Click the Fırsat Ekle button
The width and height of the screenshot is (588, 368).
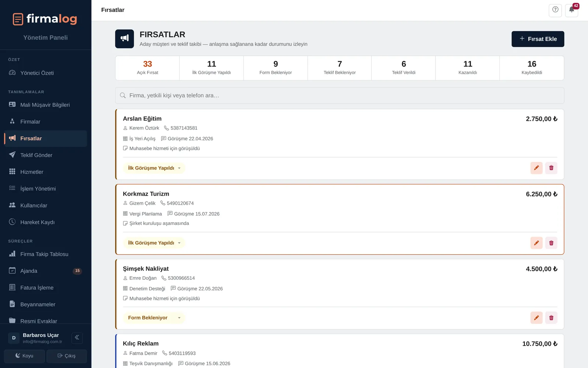pos(538,39)
